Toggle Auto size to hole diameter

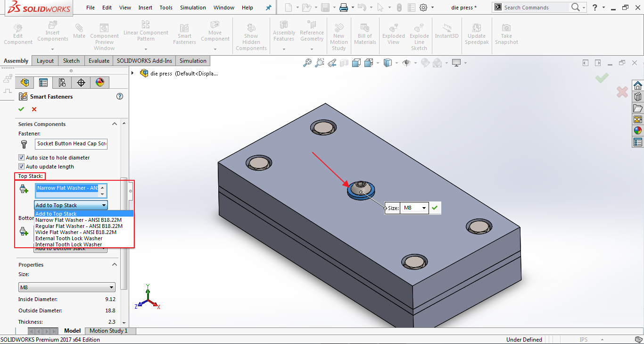point(21,158)
